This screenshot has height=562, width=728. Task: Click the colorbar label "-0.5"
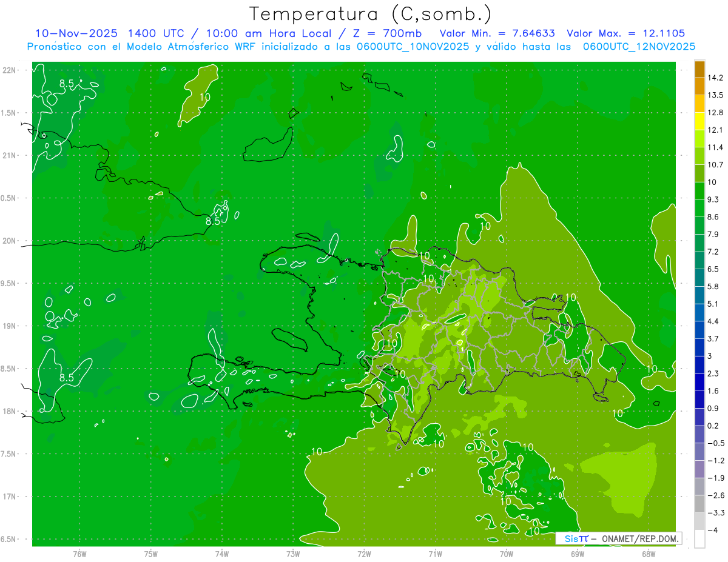point(716,443)
